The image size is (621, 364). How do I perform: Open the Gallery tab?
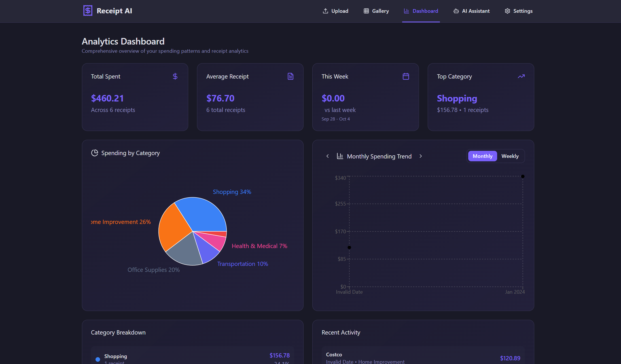pos(376,11)
